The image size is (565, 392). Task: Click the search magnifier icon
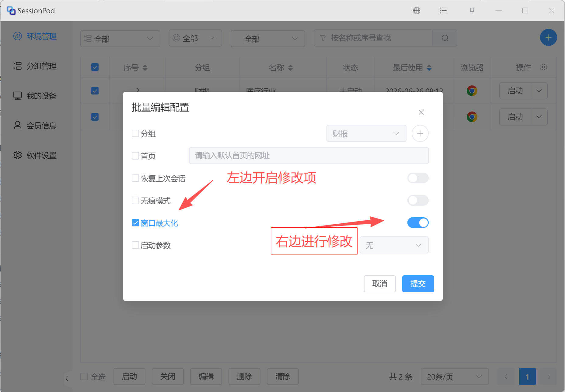click(x=445, y=38)
